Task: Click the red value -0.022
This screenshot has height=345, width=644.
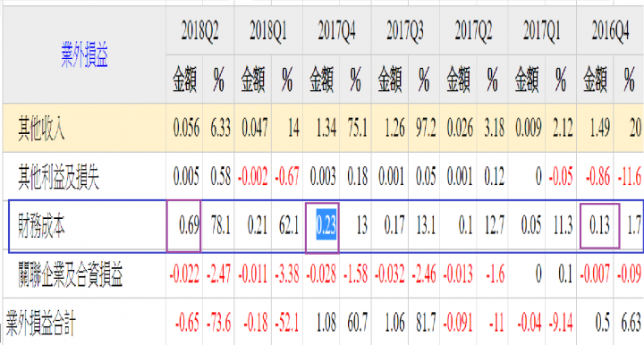Action: tap(184, 274)
